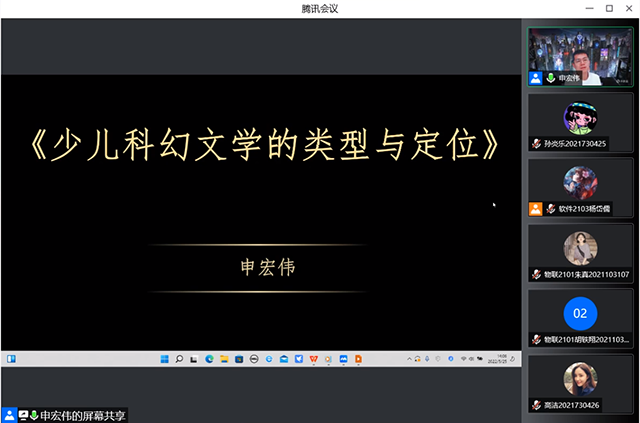Open Tencent Meeting icon in shared taskbar
This screenshot has height=423, width=640.
[x=343, y=359]
